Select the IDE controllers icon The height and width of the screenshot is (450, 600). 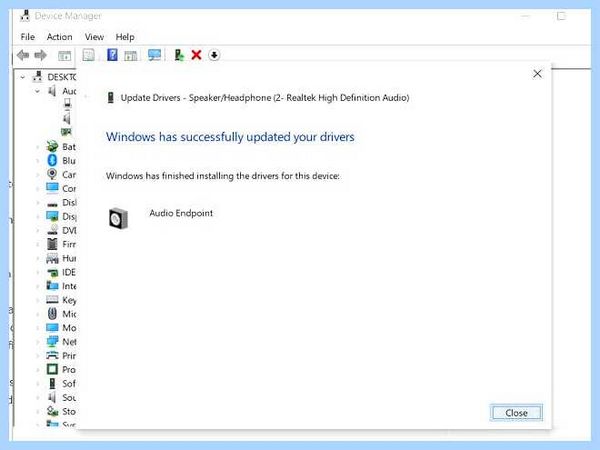52,272
